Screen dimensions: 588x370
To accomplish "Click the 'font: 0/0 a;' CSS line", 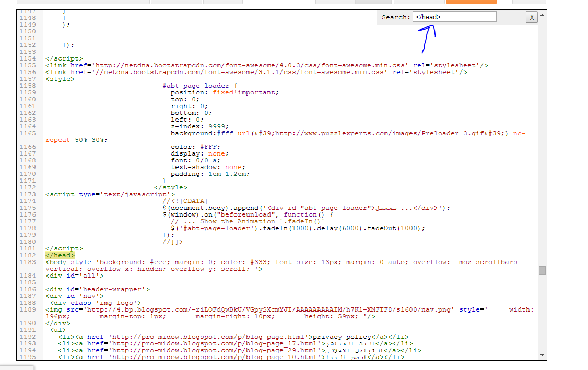I will coord(195,160).
